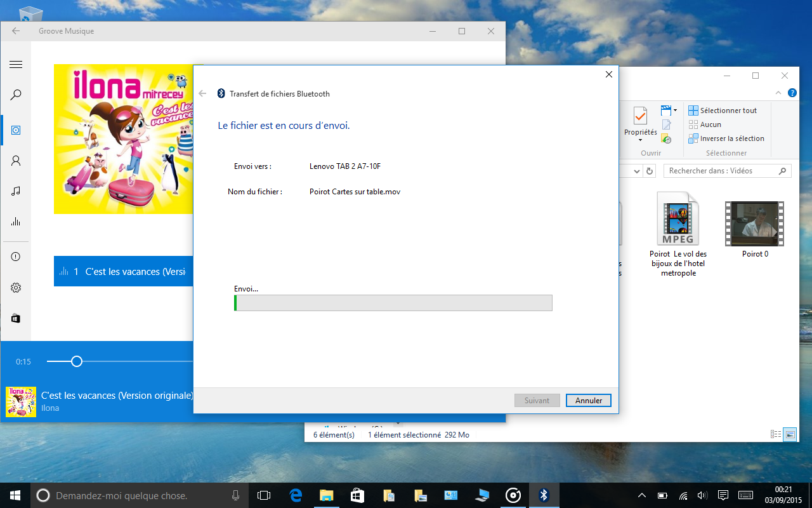Open Groove settings gear icon
The width and height of the screenshot is (812, 508).
pos(16,288)
